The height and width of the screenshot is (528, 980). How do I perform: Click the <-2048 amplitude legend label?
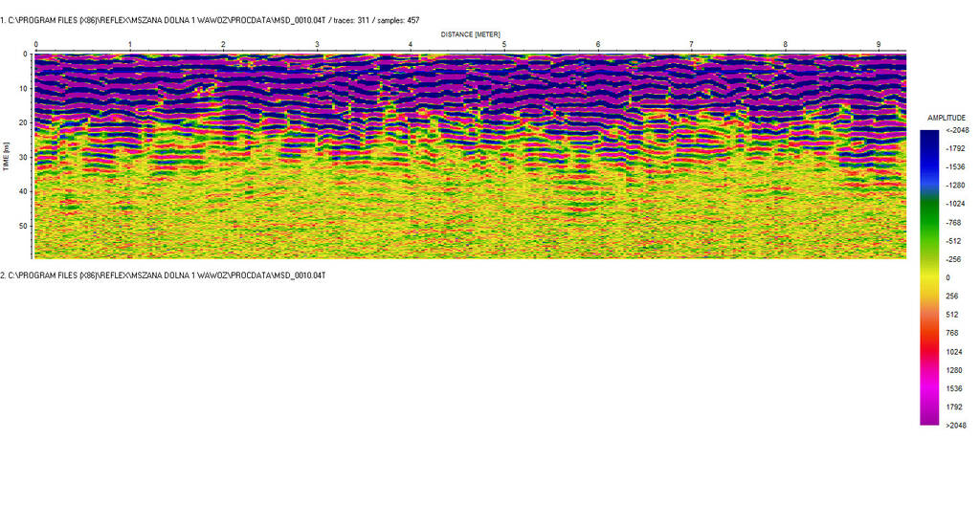pos(956,130)
